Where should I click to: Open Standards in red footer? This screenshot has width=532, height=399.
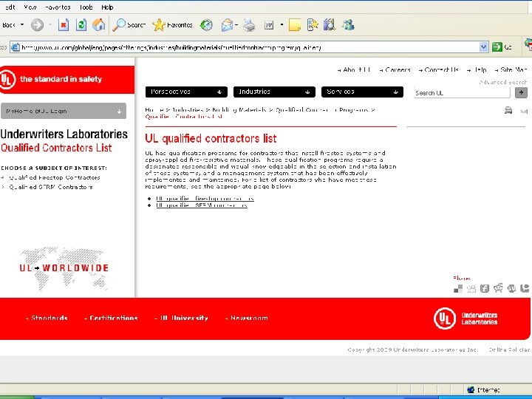coord(50,318)
